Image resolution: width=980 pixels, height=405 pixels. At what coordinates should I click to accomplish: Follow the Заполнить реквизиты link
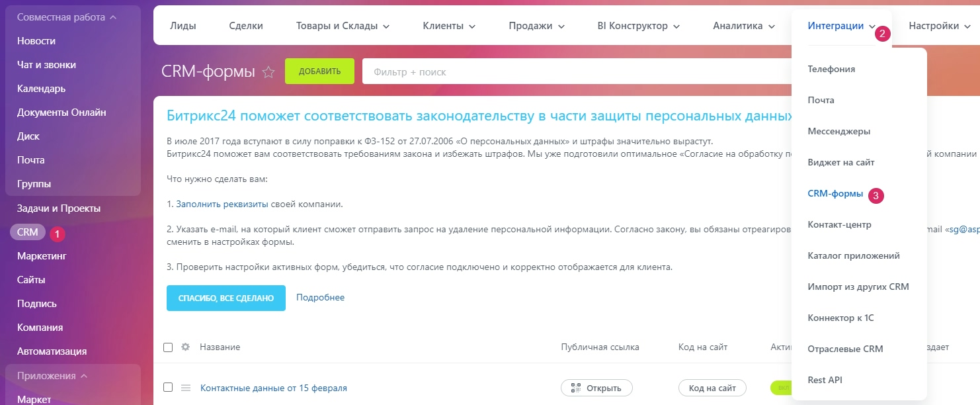[222, 204]
